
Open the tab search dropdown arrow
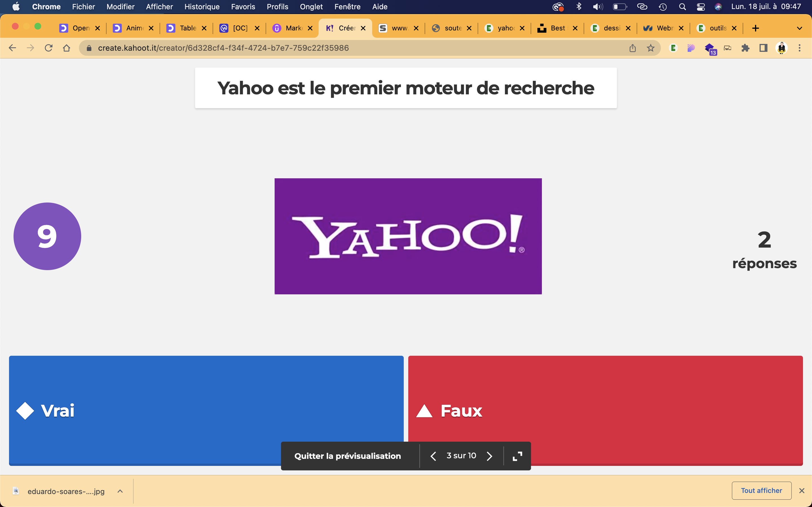coord(800,28)
